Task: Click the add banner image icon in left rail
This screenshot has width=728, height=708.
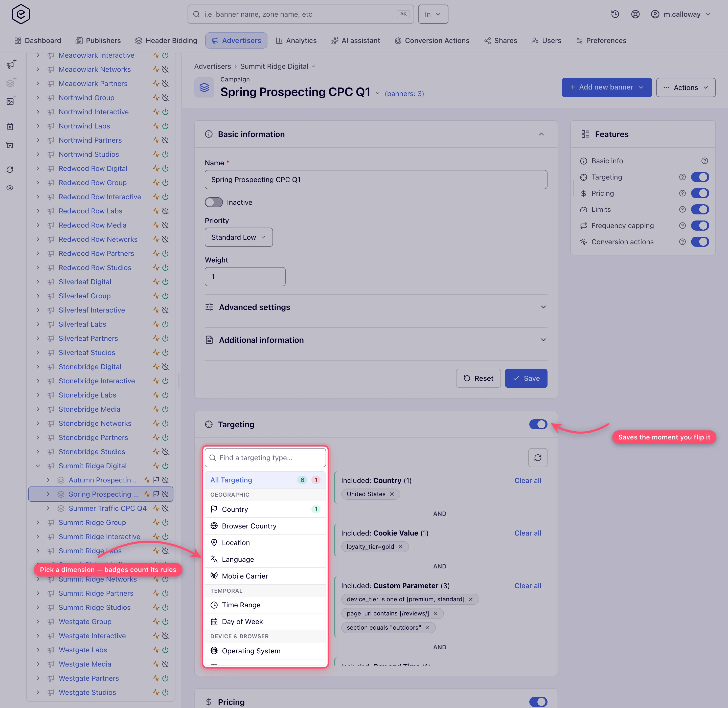Action: (11, 101)
